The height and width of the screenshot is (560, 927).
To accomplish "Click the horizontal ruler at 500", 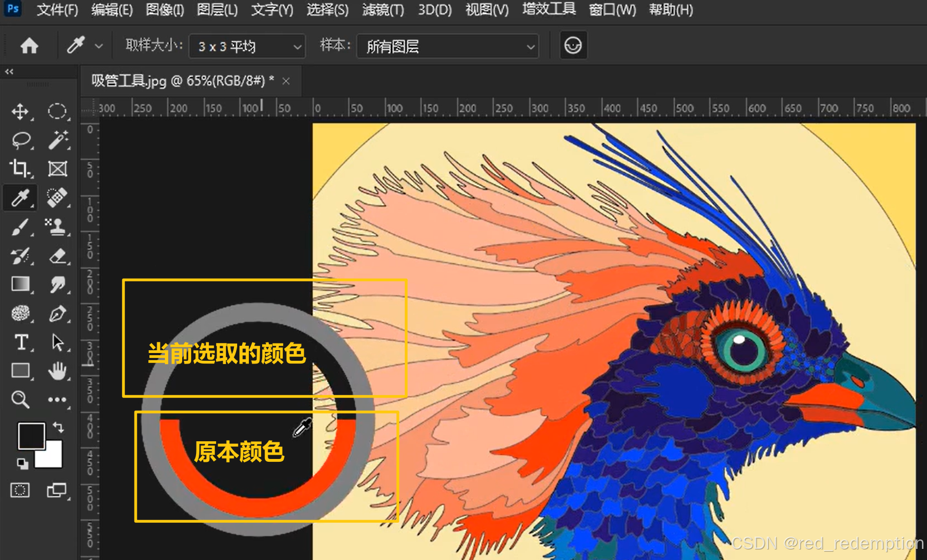I will pos(684,108).
